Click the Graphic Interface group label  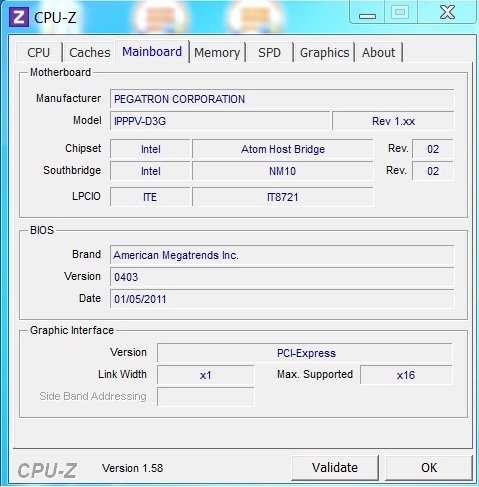click(x=72, y=330)
